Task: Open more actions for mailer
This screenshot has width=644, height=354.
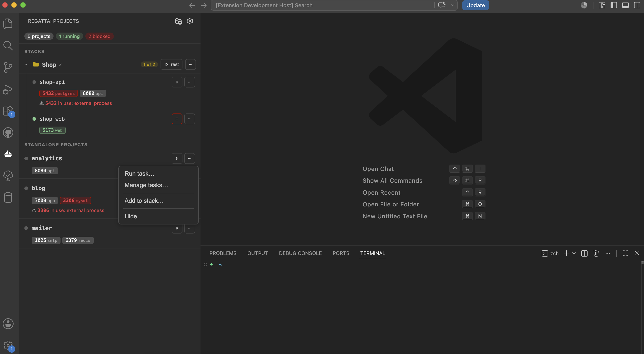Action: (x=190, y=229)
